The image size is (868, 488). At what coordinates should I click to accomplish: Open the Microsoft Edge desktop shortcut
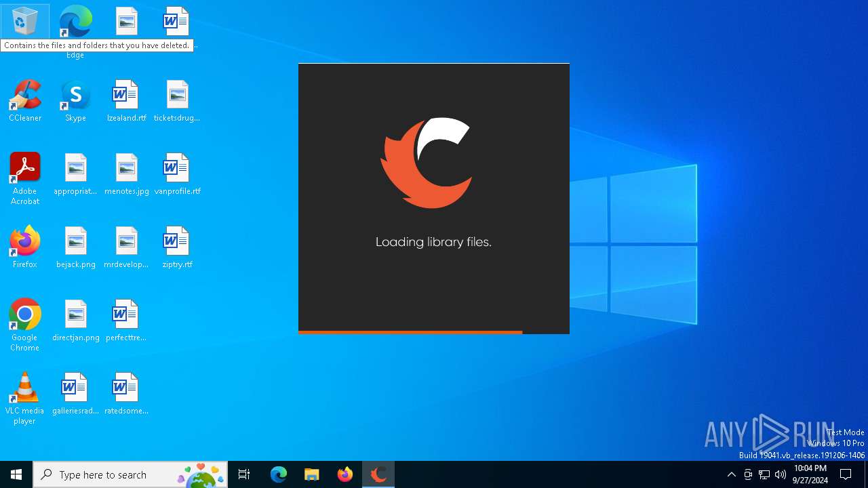coord(75,30)
